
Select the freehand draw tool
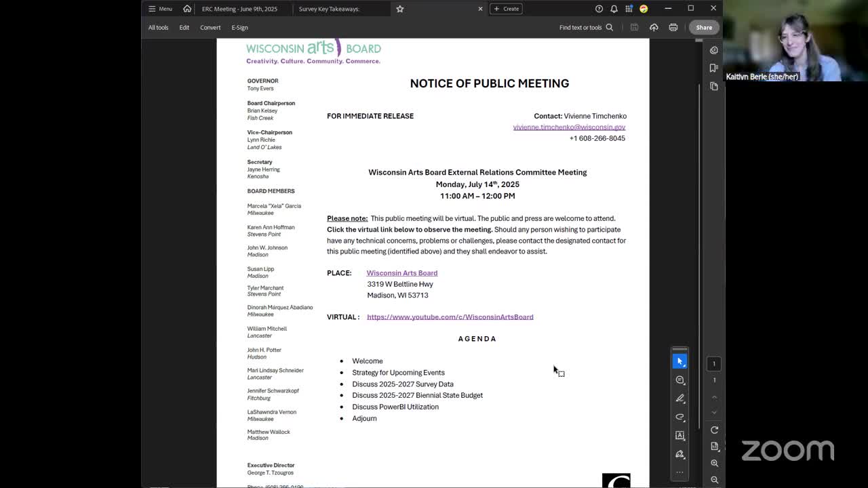point(679,417)
